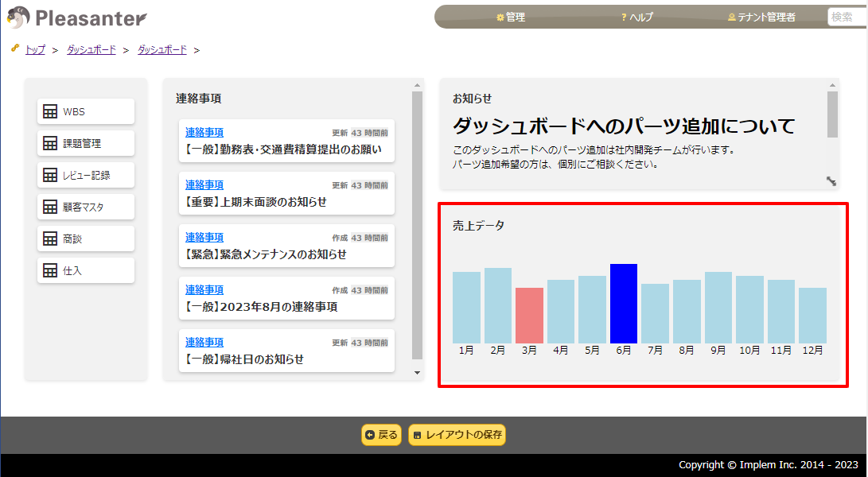Open the 検索 search field

(x=848, y=17)
